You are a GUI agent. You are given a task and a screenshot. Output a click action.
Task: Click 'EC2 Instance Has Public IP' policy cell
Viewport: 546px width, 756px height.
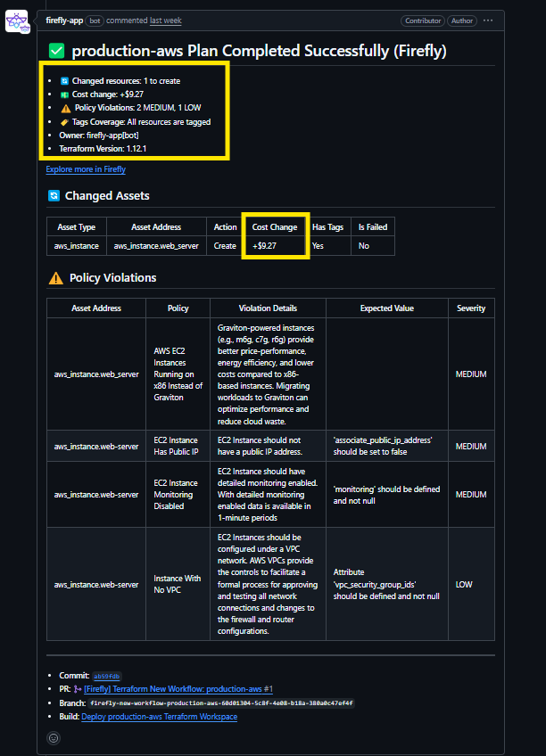click(x=178, y=446)
